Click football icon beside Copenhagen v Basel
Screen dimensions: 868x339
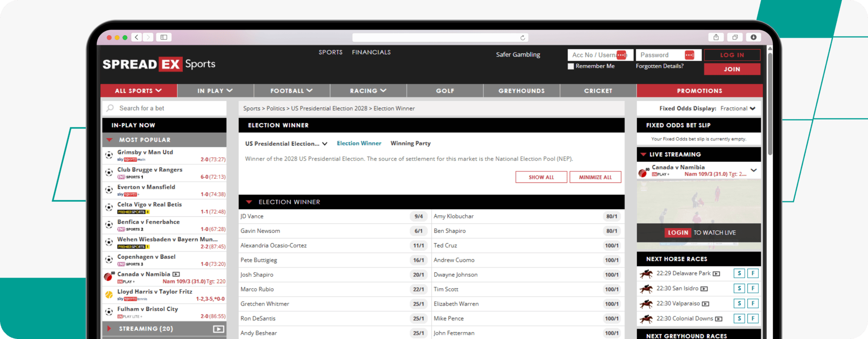tap(109, 260)
